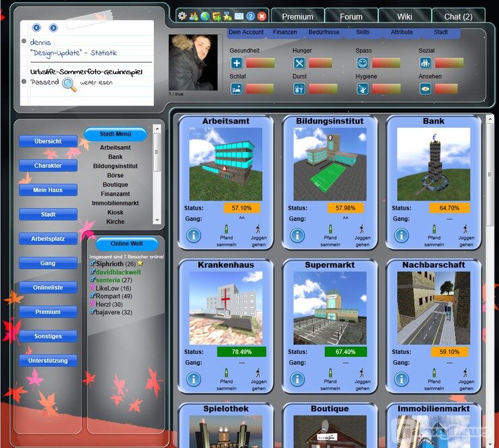Open the globe world icon
Viewport: 499px width, 448px height.
click(205, 16)
